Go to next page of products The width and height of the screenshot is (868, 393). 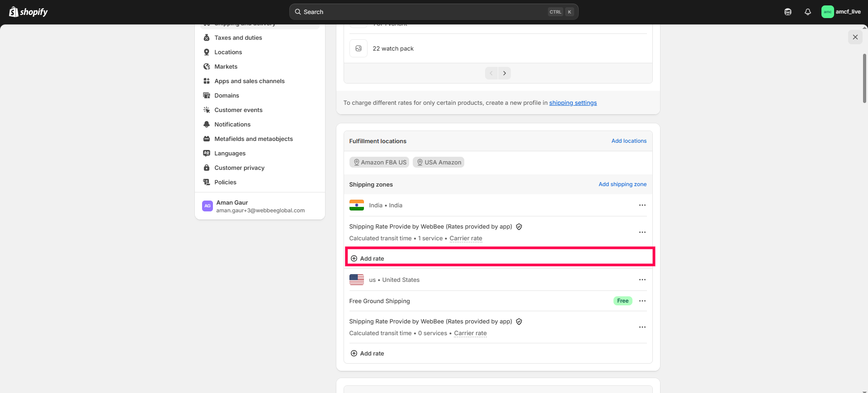[x=505, y=73]
